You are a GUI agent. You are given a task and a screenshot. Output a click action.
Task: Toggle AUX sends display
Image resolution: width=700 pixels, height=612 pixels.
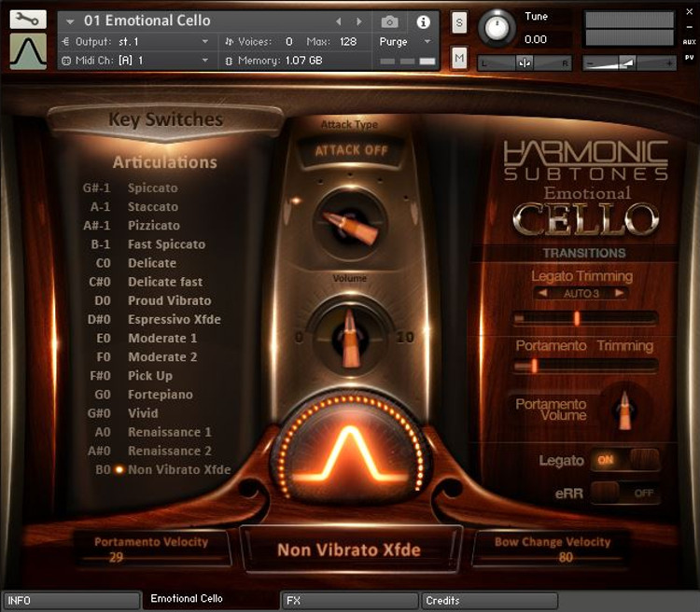coord(689,41)
